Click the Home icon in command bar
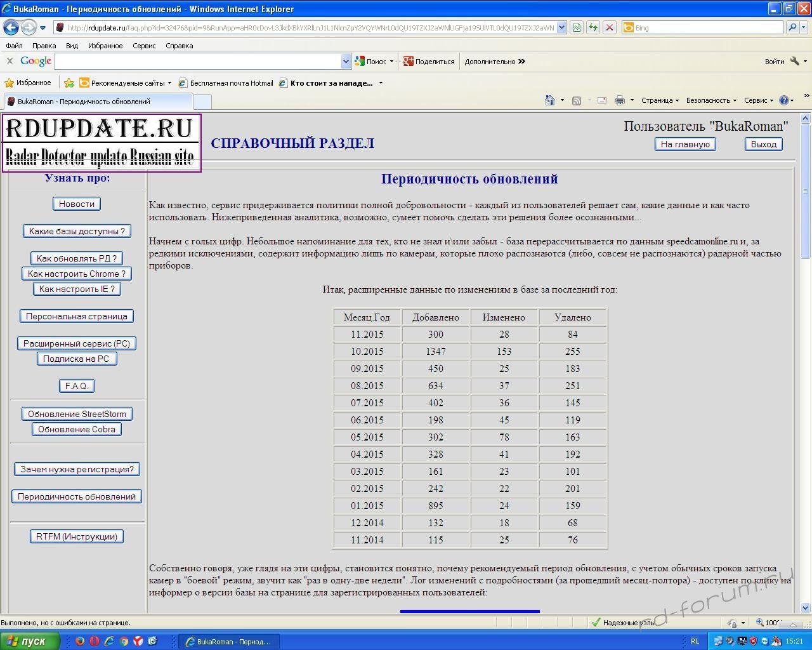 [550, 100]
